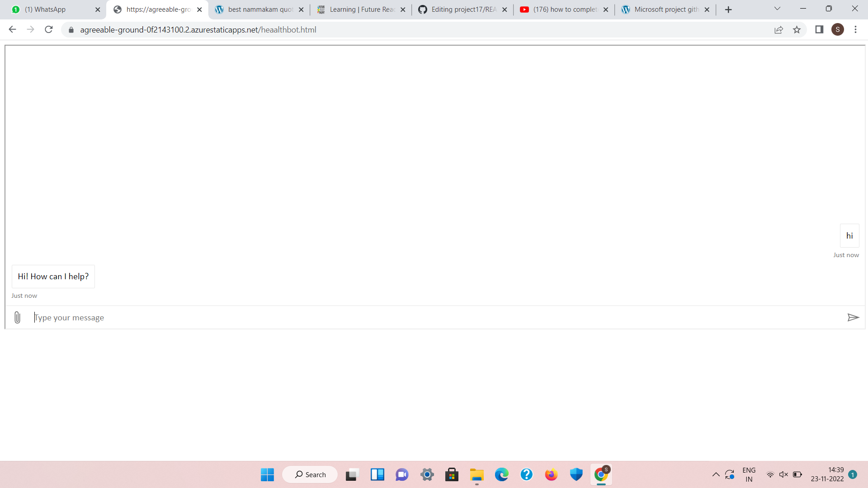Viewport: 868px width, 488px height.
Task: Click the paperclip attachment icon in chat
Action: [x=17, y=317]
